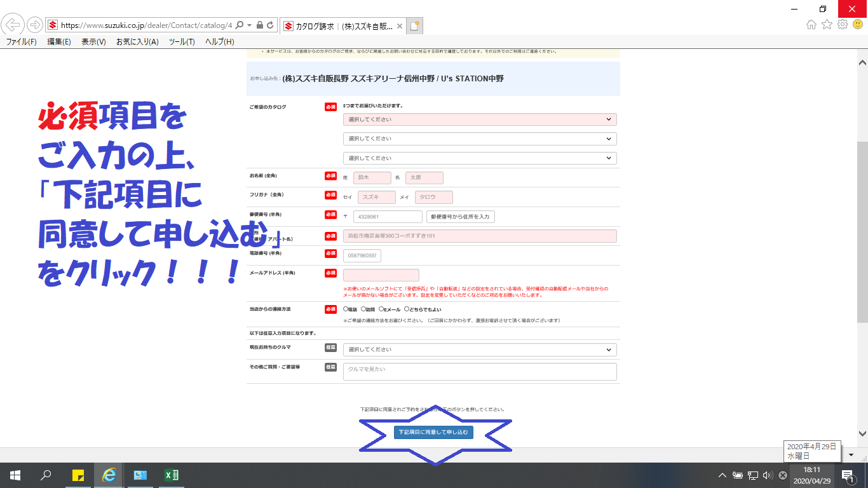This screenshot has height=488, width=868.
Task: Click the postal code input field
Action: click(388, 217)
